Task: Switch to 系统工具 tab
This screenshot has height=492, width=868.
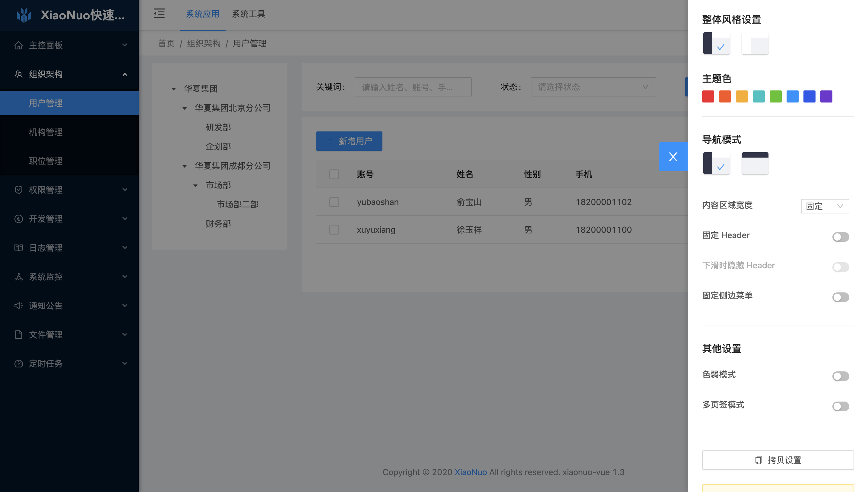Action: coord(249,14)
